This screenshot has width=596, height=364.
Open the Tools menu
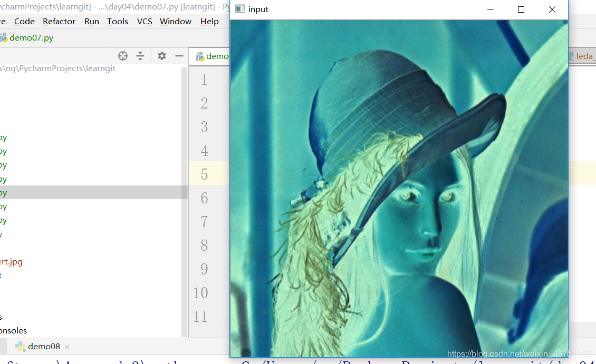(x=118, y=22)
